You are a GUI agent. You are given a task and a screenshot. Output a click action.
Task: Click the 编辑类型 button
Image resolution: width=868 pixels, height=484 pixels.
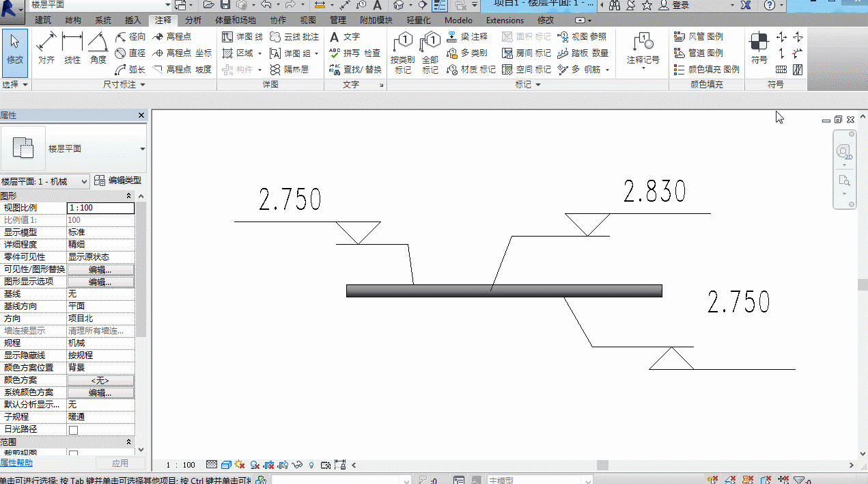pos(117,180)
